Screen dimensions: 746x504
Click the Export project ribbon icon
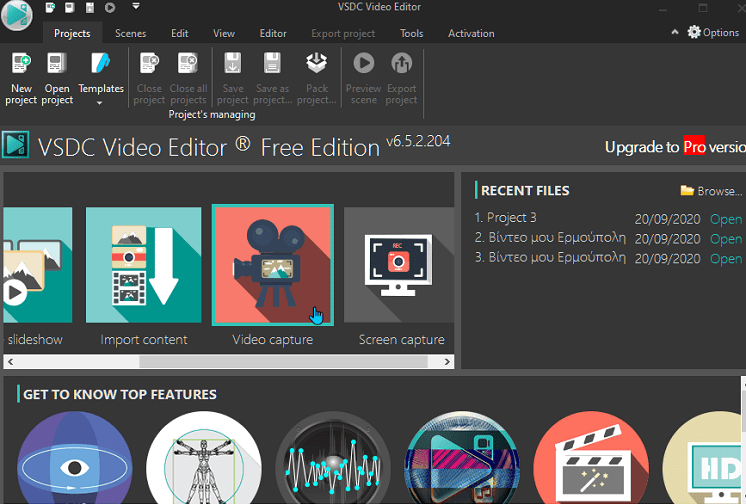(402, 63)
